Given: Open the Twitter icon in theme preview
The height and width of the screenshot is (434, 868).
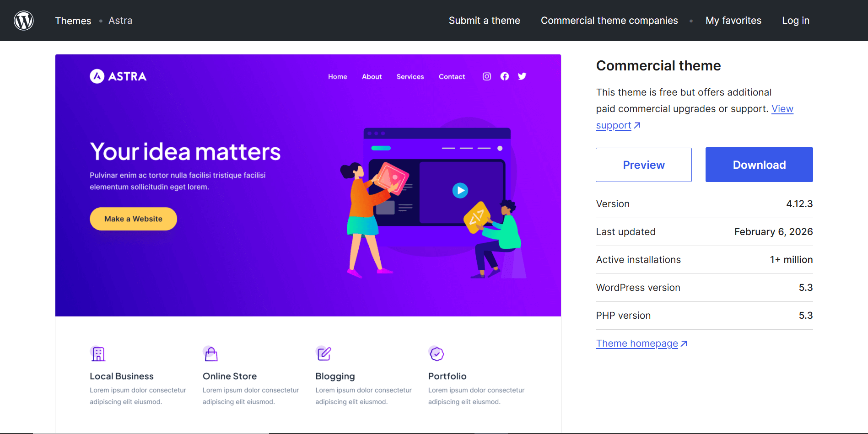Looking at the screenshot, I should click(522, 76).
